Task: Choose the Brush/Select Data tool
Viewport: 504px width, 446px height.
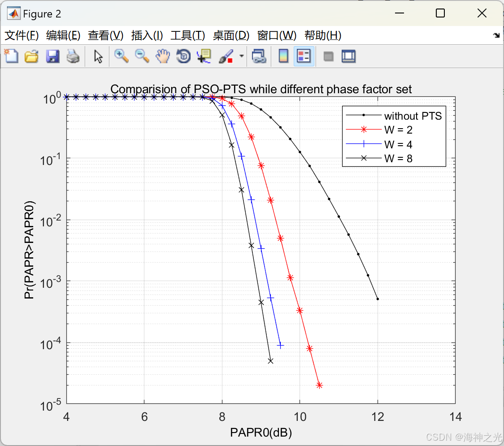Action: pos(226,56)
